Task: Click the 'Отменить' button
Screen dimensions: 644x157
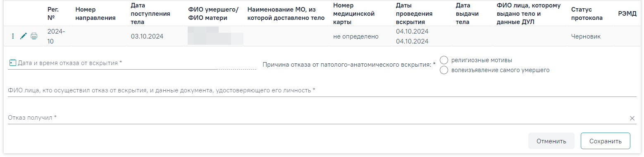Action: 551,141
